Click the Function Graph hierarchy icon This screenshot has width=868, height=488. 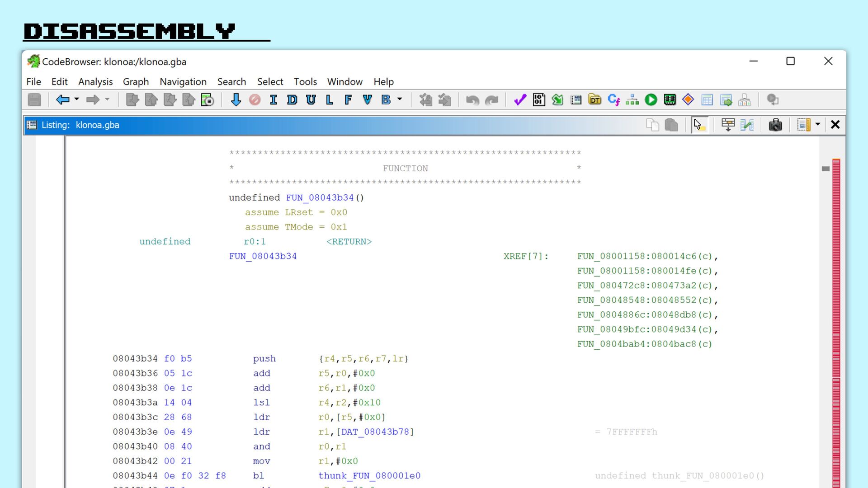click(x=632, y=100)
